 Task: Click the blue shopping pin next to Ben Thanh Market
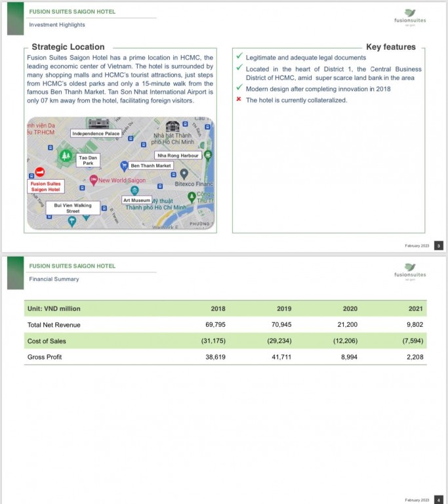(x=124, y=167)
